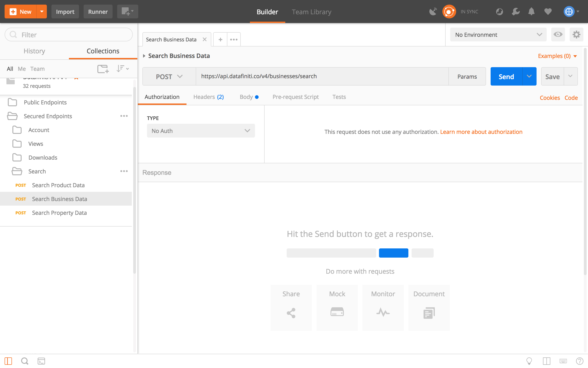Switch to the Collections tab

pyautogui.click(x=103, y=51)
